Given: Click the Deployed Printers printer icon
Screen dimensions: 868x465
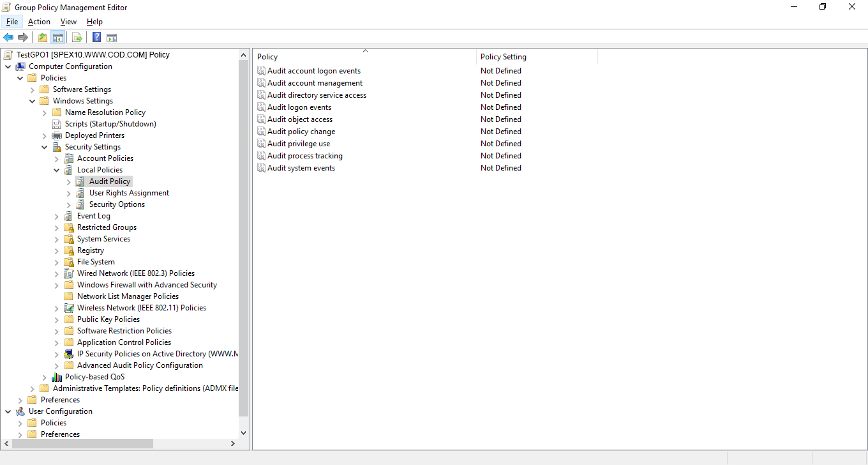Looking at the screenshot, I should point(57,135).
